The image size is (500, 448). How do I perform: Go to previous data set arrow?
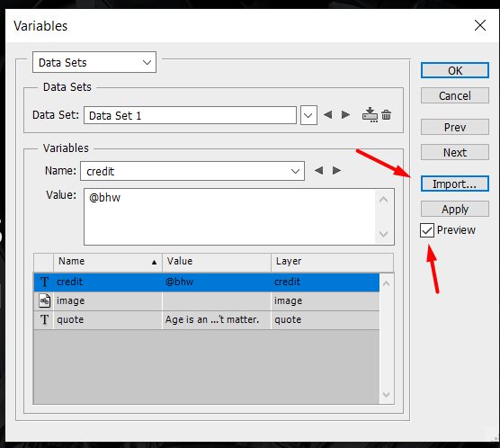click(327, 114)
